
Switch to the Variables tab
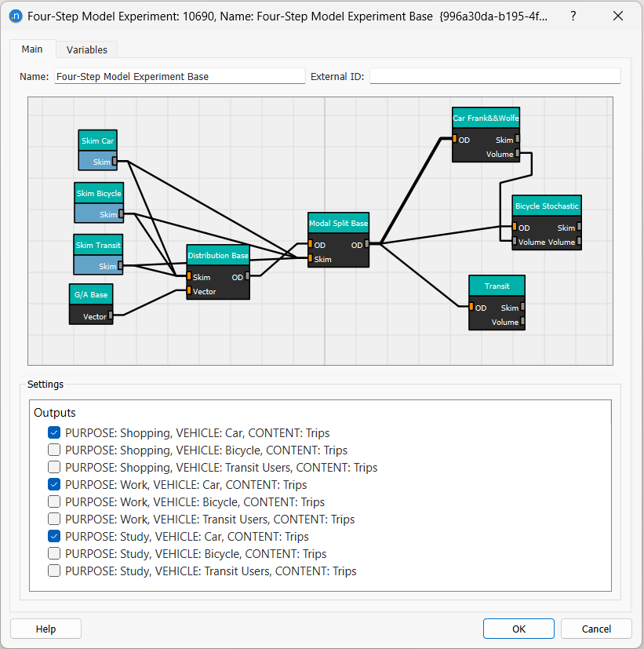click(86, 49)
